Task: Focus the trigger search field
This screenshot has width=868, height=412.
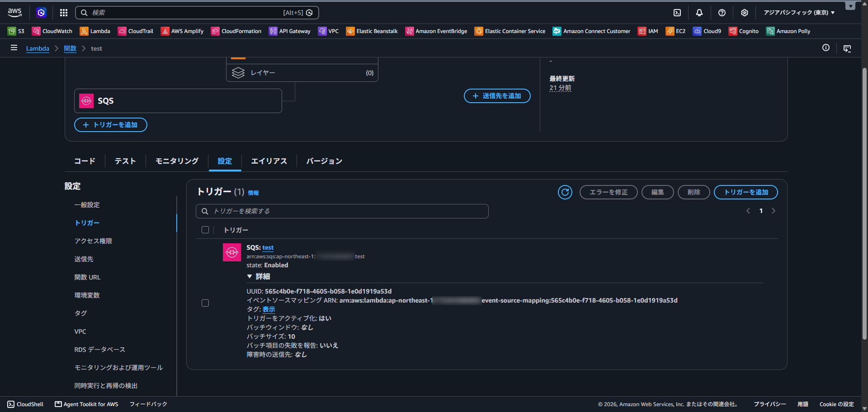Action: click(342, 211)
